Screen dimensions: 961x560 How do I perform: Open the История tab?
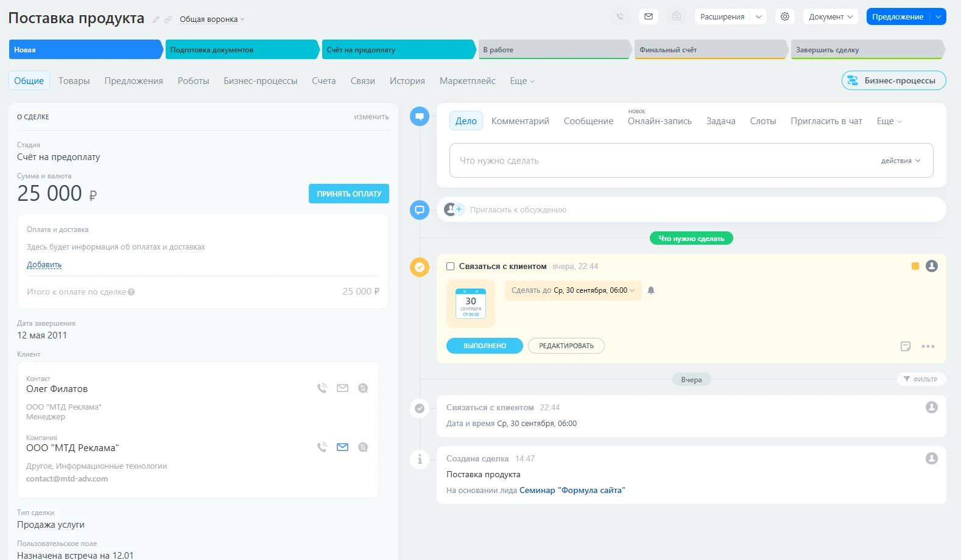tap(407, 81)
